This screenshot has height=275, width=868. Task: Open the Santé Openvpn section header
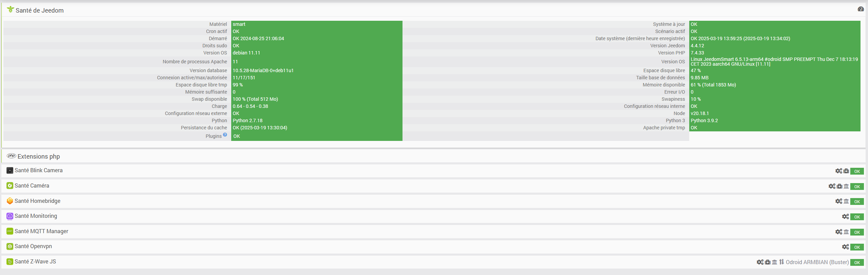coord(33,246)
